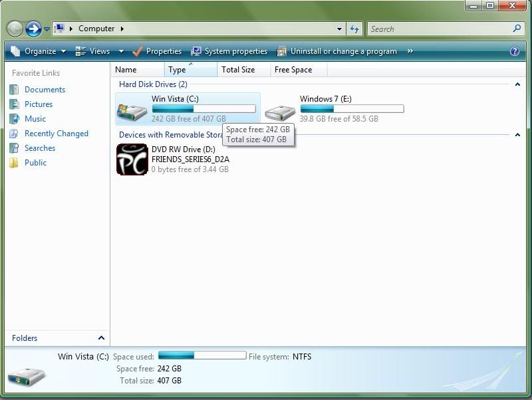
Task: Click the Folders pane label
Action: point(25,338)
